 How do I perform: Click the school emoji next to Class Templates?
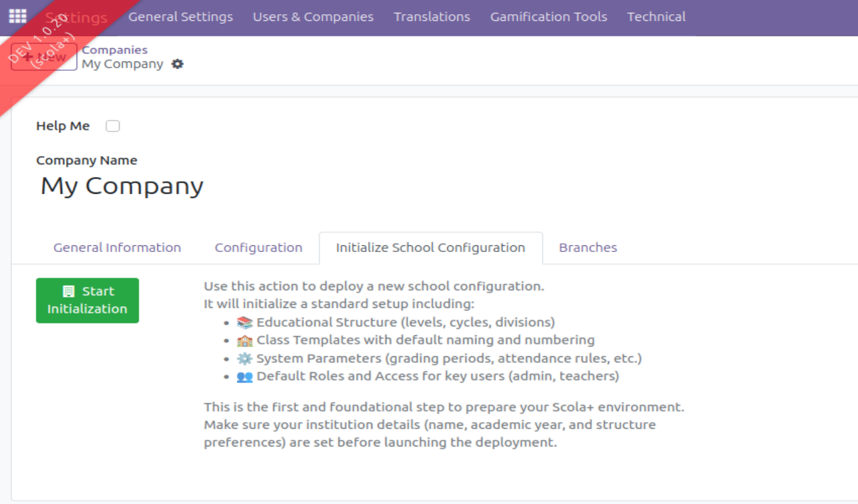coord(245,341)
